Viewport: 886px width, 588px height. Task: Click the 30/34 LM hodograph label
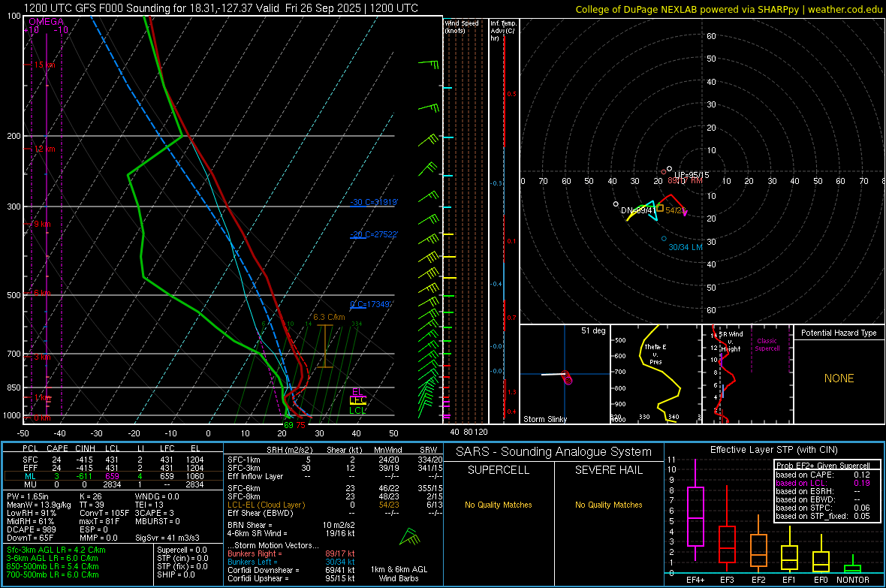tap(686, 247)
